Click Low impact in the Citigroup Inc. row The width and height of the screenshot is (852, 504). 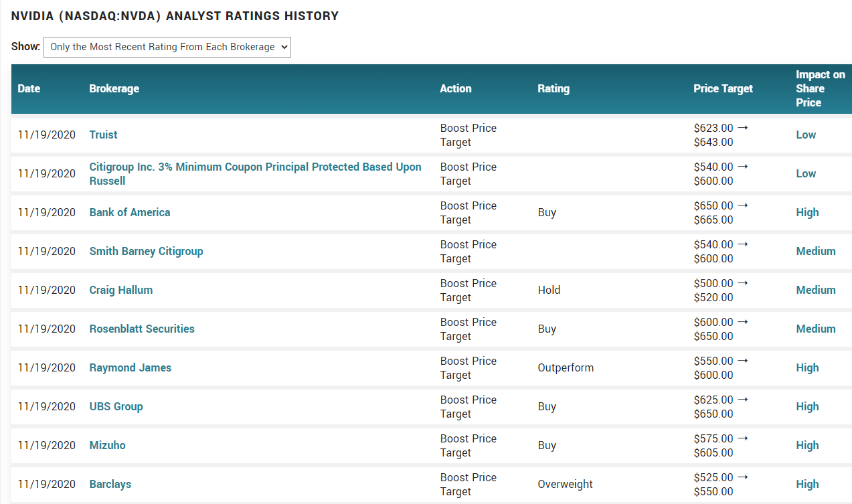806,173
